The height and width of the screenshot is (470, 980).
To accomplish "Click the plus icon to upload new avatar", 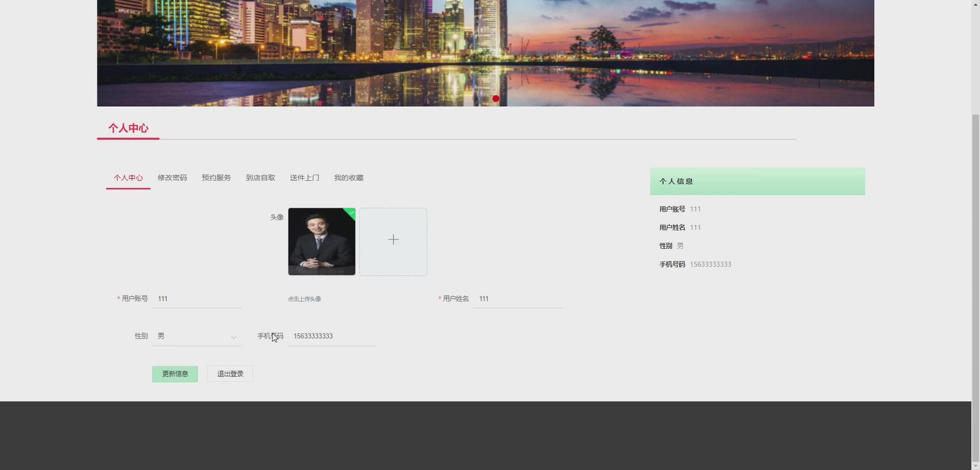I will (393, 240).
